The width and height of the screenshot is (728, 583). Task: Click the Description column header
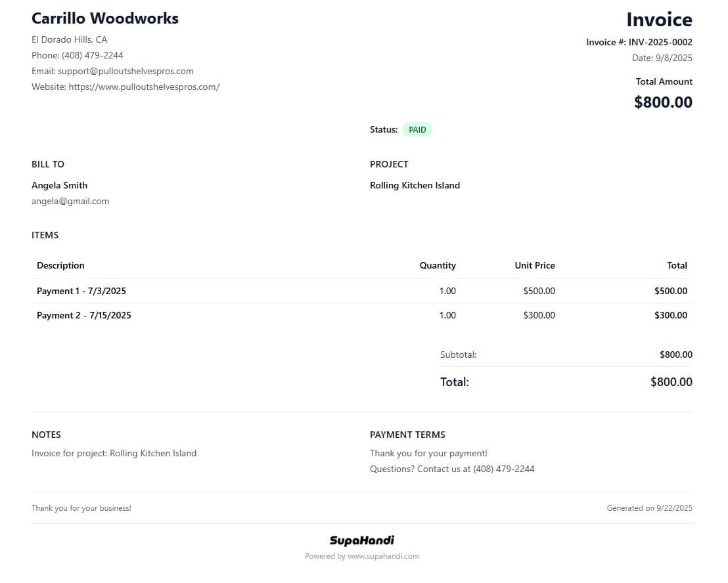point(60,265)
